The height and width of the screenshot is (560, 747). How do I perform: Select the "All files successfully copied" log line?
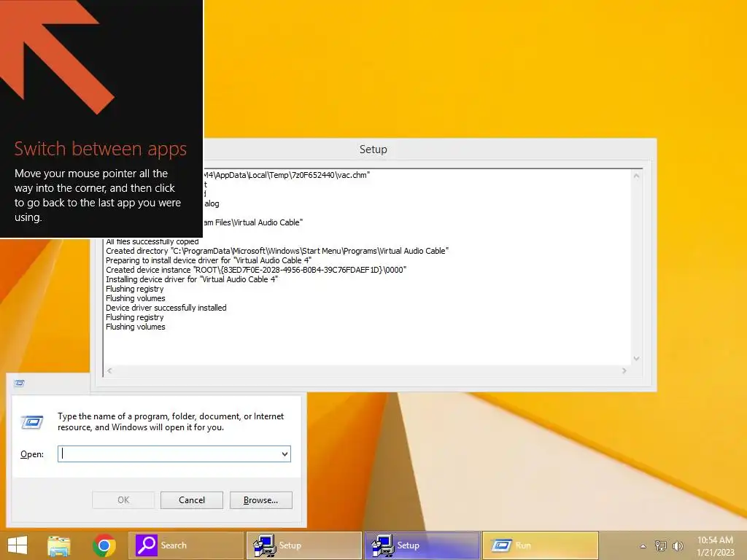[x=152, y=242]
